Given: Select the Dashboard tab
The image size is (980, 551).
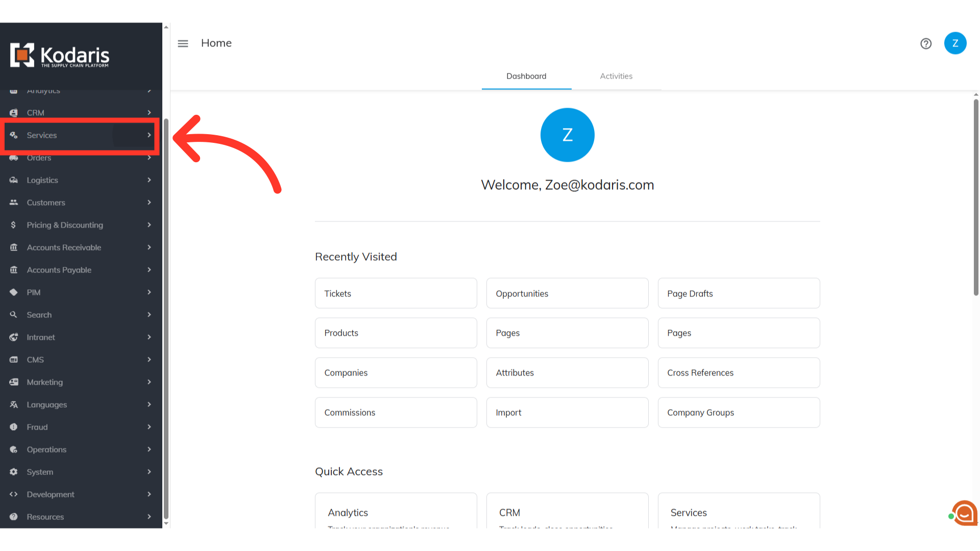Looking at the screenshot, I should (x=526, y=76).
